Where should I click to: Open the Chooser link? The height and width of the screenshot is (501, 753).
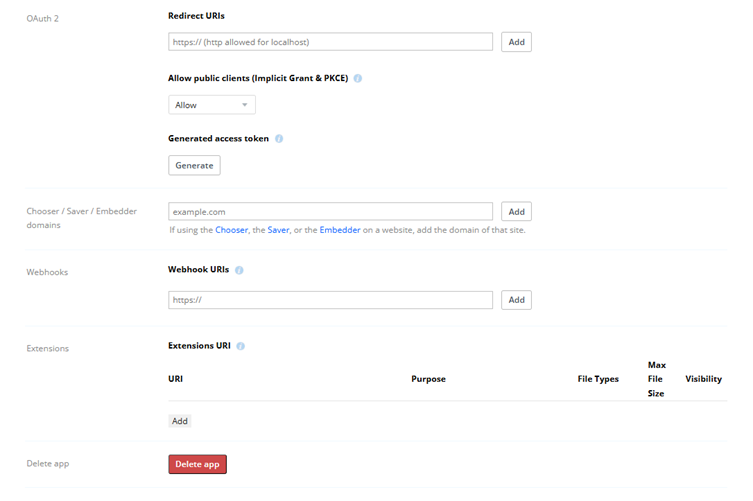pos(232,230)
